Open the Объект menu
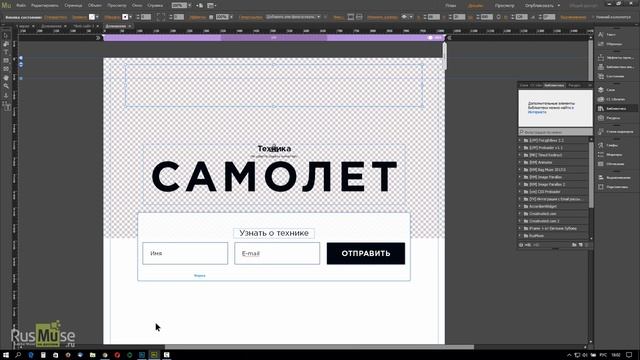This screenshot has width=640, height=360. [x=95, y=6]
